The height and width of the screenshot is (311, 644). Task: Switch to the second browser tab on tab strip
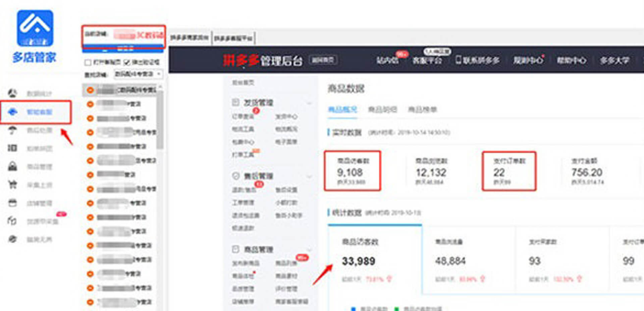coord(233,38)
